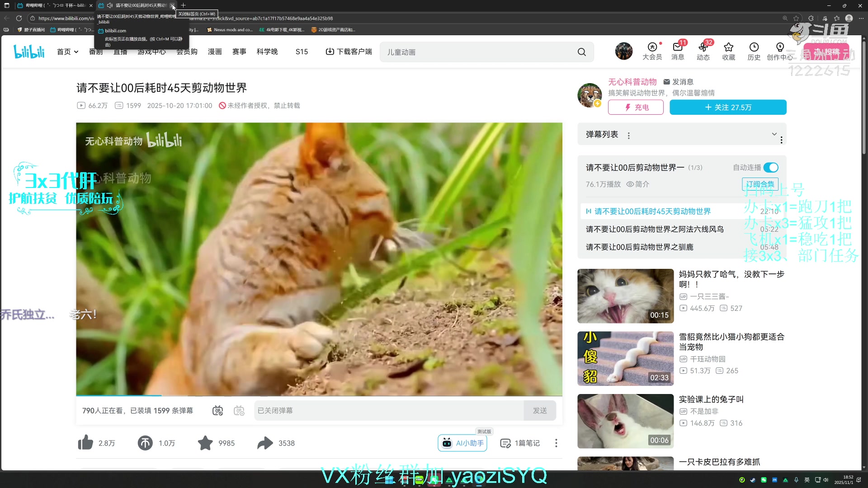Image resolution: width=868 pixels, height=488 pixels.
Task: Open the three-dot menu beside 1篇笔记
Action: [x=556, y=443]
